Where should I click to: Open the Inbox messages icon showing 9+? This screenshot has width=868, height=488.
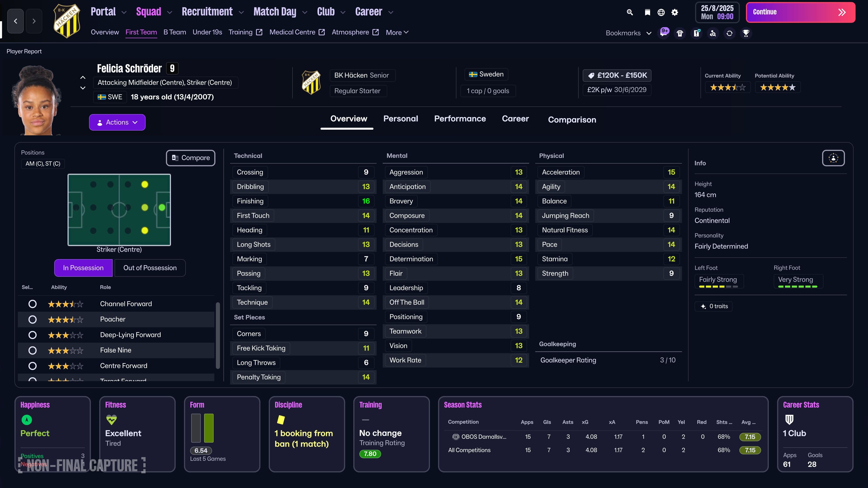(x=664, y=33)
